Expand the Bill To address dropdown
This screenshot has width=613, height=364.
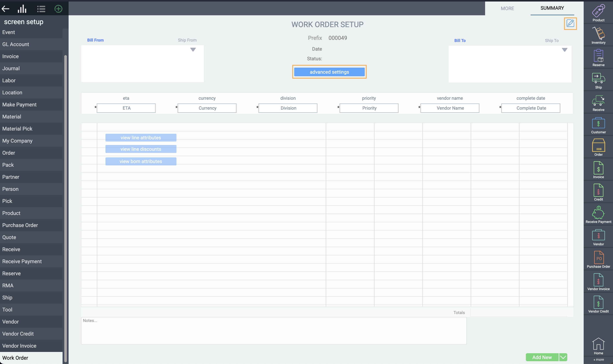click(x=565, y=50)
